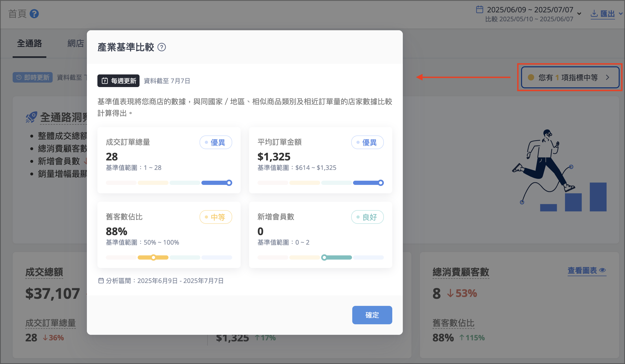Click the 成交訂單總量 label in background card
The height and width of the screenshot is (364, 625).
[51, 323]
